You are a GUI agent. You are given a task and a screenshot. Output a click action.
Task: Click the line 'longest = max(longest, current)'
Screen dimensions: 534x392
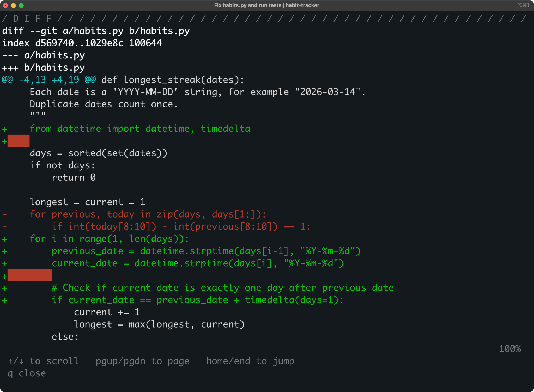[159, 324]
